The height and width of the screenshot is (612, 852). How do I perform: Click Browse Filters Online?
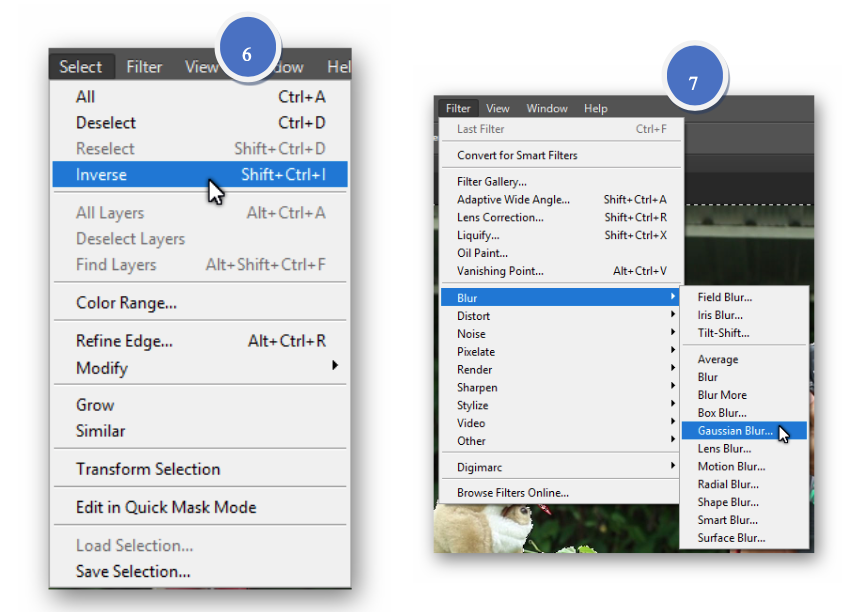click(x=513, y=493)
